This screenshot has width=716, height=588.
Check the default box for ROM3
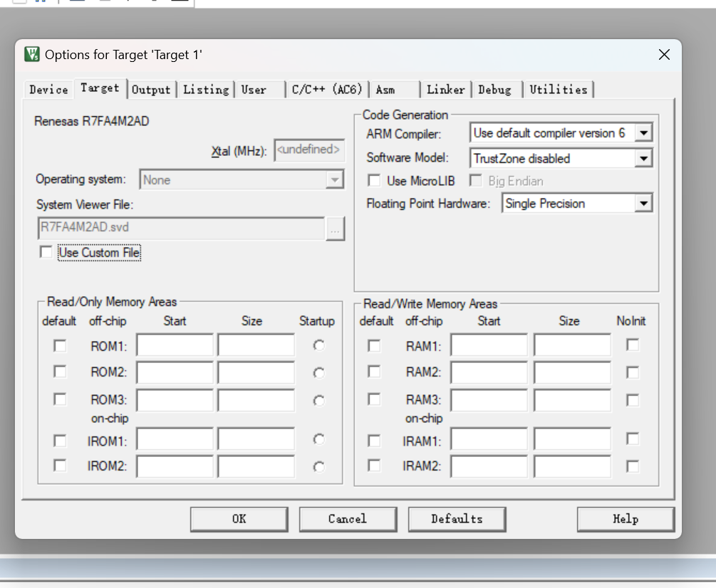60,399
